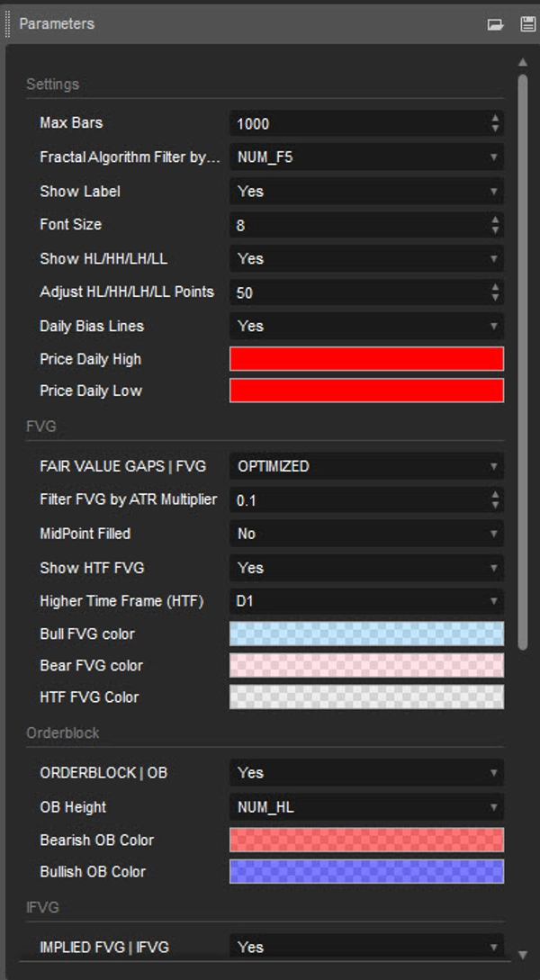Edit the Price Daily High color
540x980 pixels.
[364, 358]
